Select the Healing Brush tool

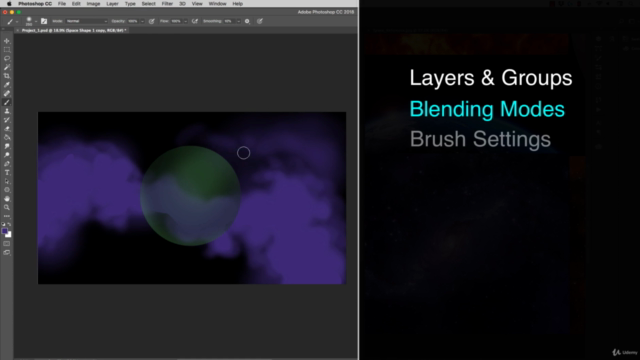(x=7, y=93)
